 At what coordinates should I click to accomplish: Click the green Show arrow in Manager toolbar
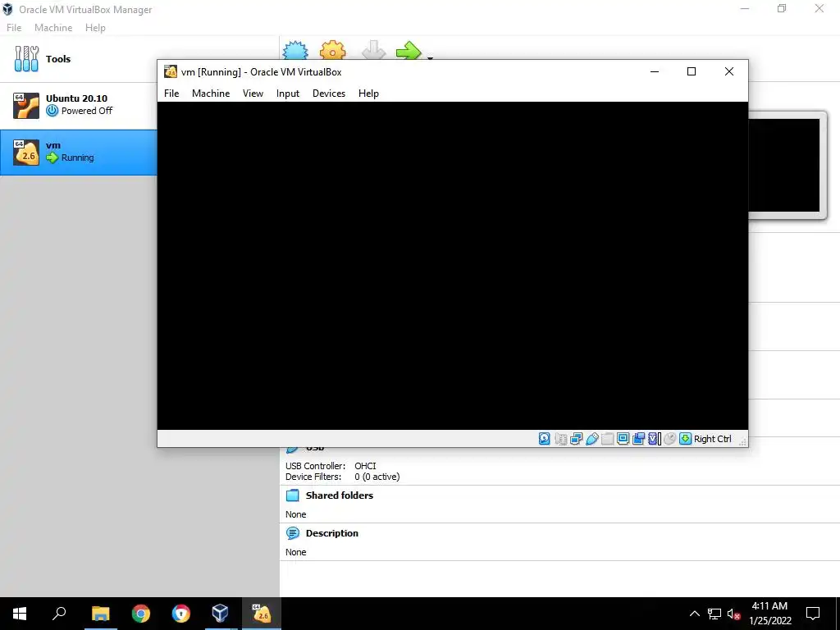[409, 50]
